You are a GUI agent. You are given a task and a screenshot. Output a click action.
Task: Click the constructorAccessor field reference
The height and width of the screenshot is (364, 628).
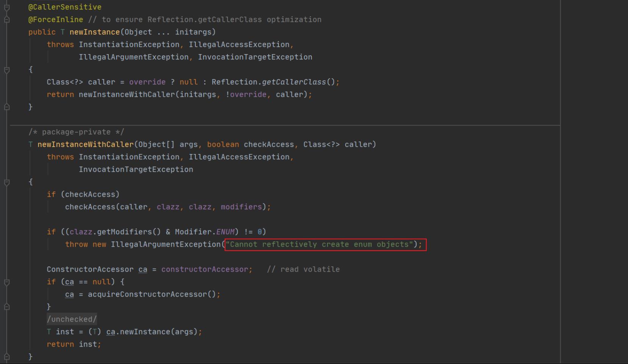point(205,269)
